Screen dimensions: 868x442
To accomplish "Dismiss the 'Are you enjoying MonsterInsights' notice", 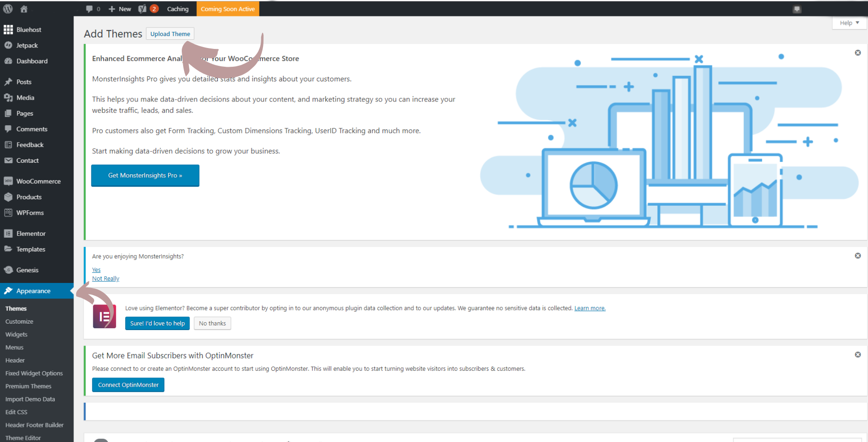I will click(x=857, y=256).
